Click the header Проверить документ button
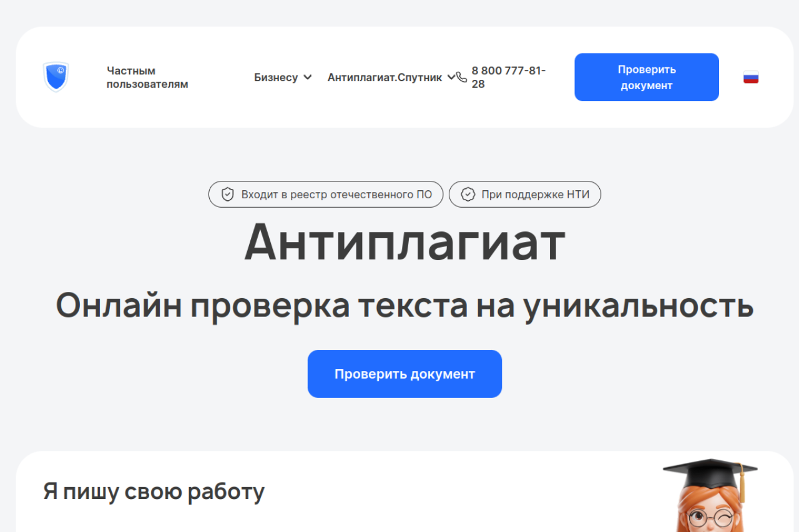799x532 pixels. point(647,77)
